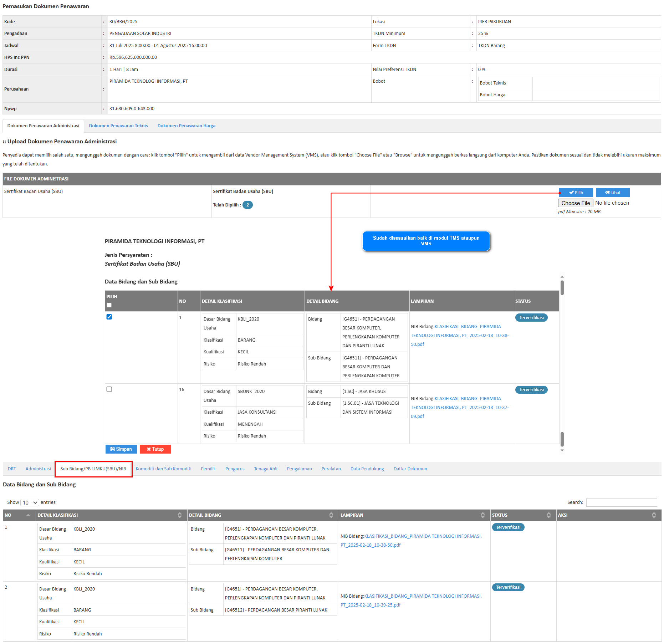Click the Lihat eye button
Image resolution: width=664 pixels, height=644 pixels.
point(612,193)
